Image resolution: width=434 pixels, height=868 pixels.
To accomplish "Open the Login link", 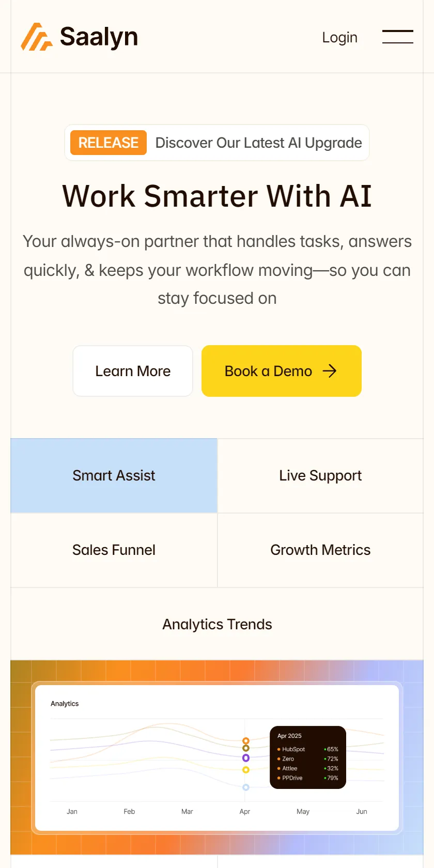I will (x=339, y=37).
